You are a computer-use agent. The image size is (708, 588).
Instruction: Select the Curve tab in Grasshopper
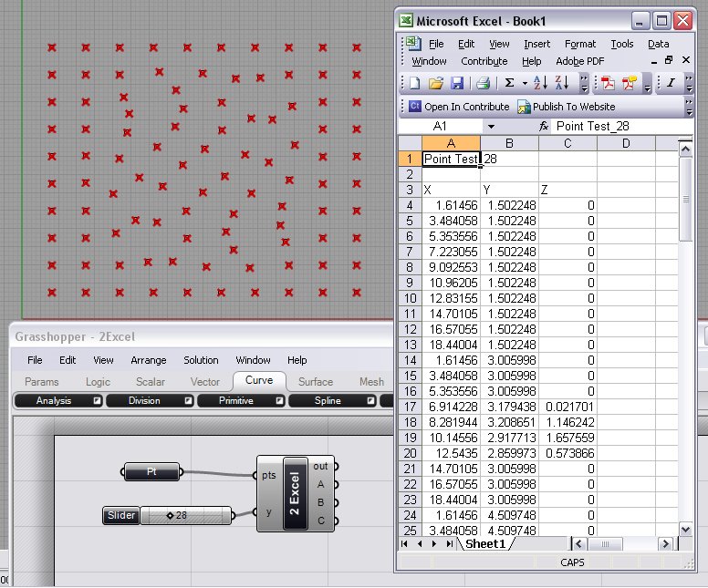click(x=259, y=380)
